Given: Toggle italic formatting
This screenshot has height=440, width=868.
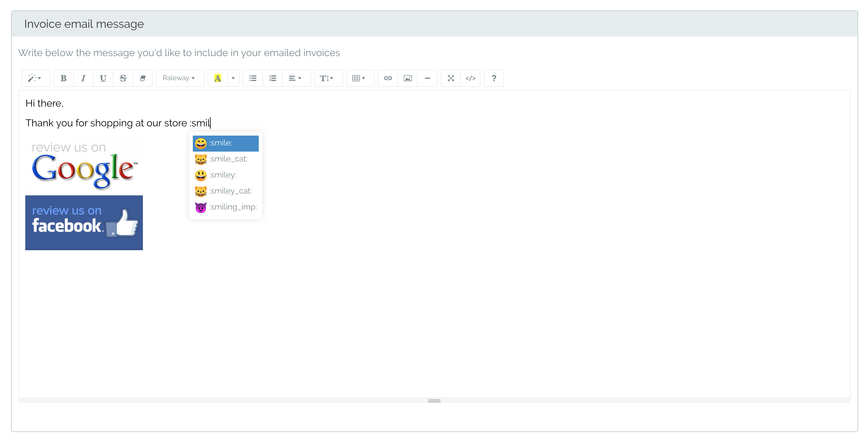Looking at the screenshot, I should pos(83,78).
